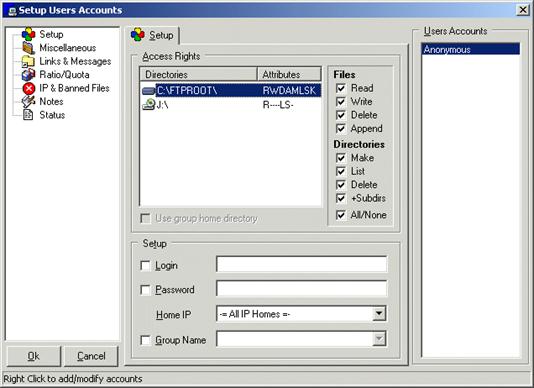Open the Notes pencil icon
The height and width of the screenshot is (388, 534).
point(28,102)
